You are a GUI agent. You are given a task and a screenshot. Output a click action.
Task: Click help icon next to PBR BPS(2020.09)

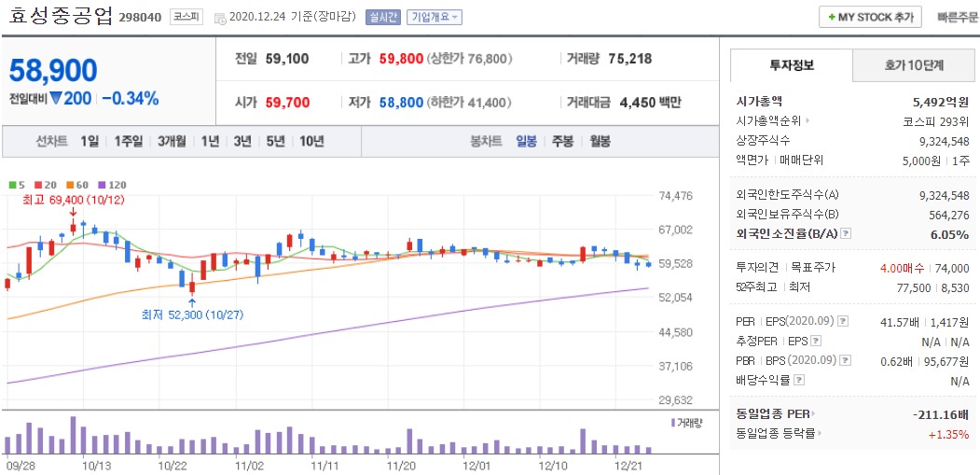tap(846, 360)
